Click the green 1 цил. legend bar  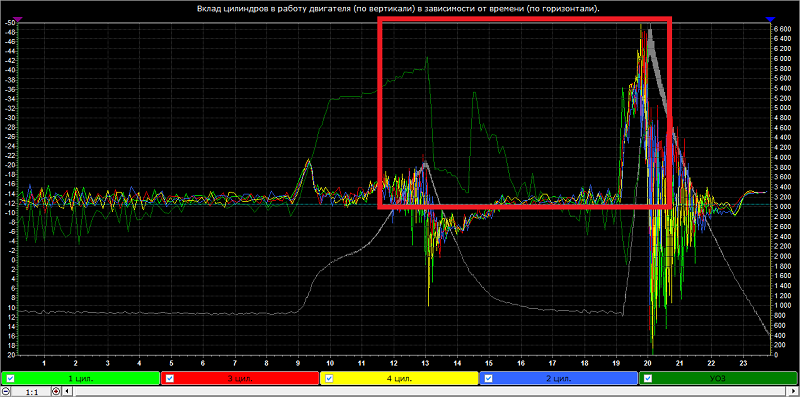point(81,378)
